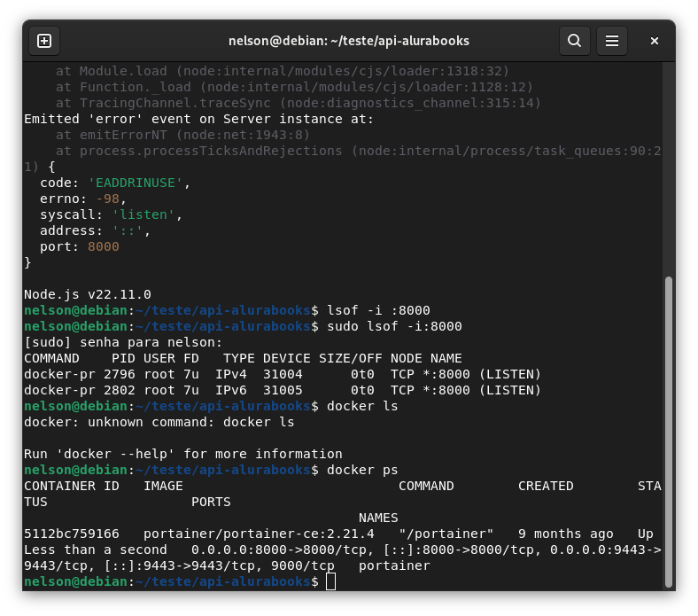
Task: Click the PID 2802 entry
Action: [120, 390]
